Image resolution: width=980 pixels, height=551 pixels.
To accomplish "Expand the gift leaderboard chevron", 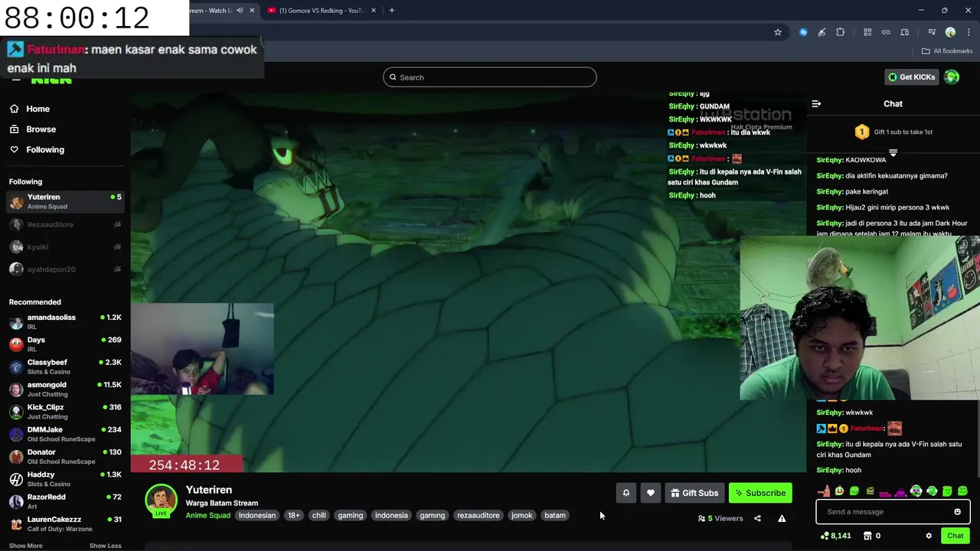I will point(893,153).
